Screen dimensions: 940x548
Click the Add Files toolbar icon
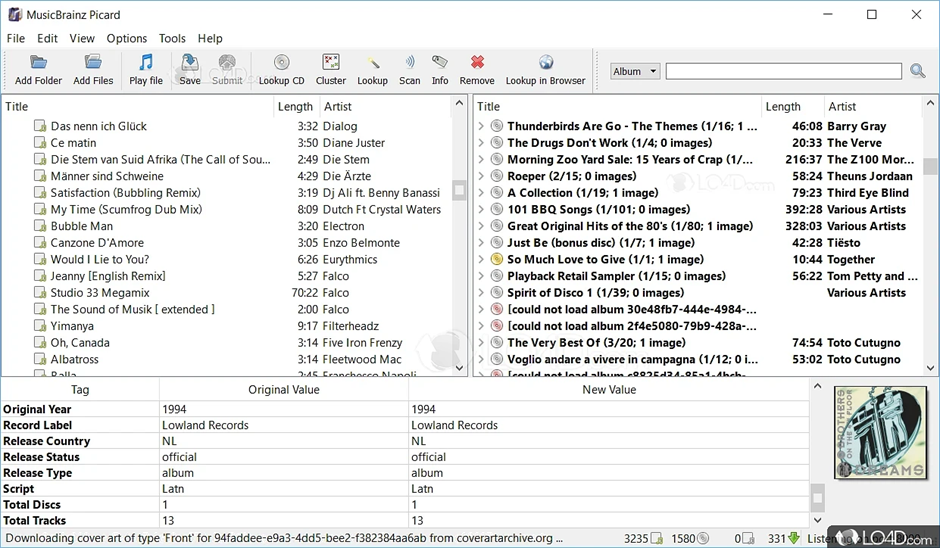tap(93, 62)
